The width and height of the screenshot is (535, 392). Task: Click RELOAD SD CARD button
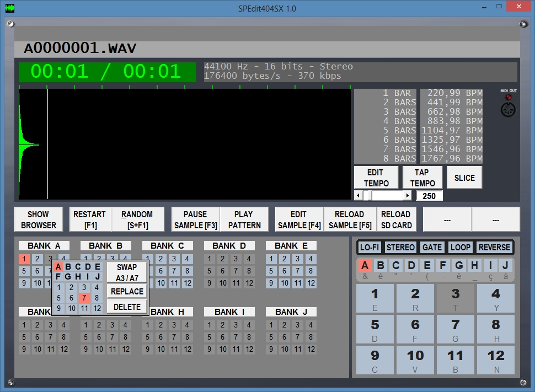[x=396, y=220]
